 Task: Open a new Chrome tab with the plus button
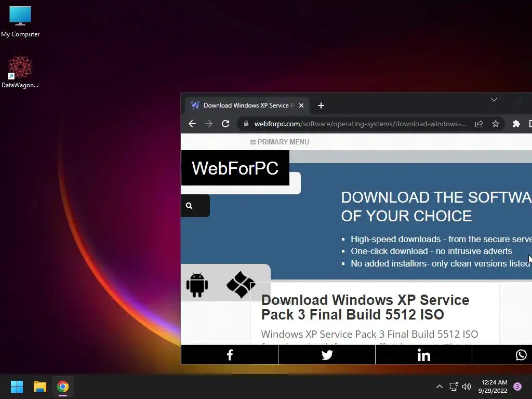point(321,105)
